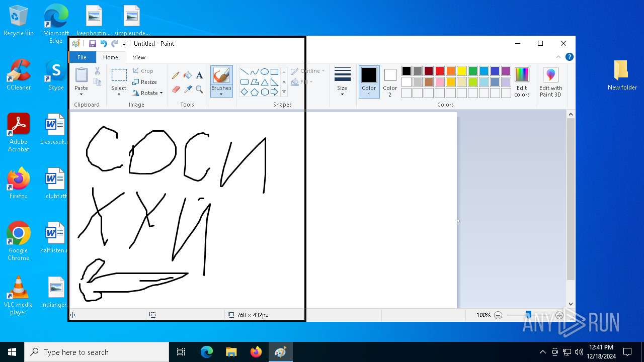
Task: Switch to the Home tab
Action: tap(111, 57)
